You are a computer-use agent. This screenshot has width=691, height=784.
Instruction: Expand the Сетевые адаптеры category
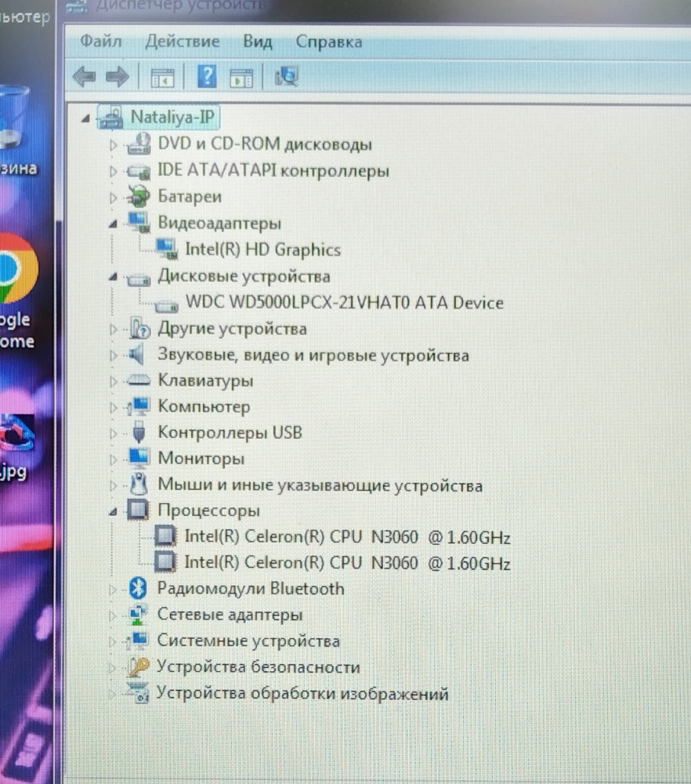tap(114, 615)
